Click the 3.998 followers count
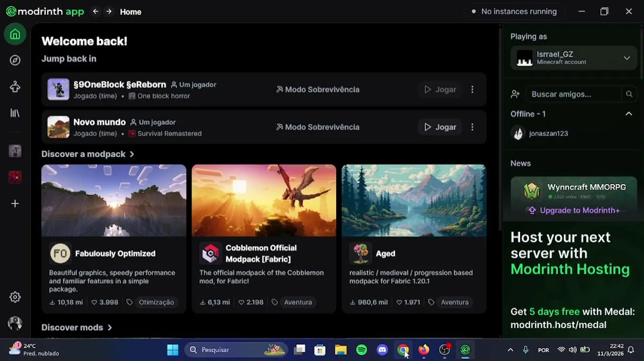 coord(104,302)
